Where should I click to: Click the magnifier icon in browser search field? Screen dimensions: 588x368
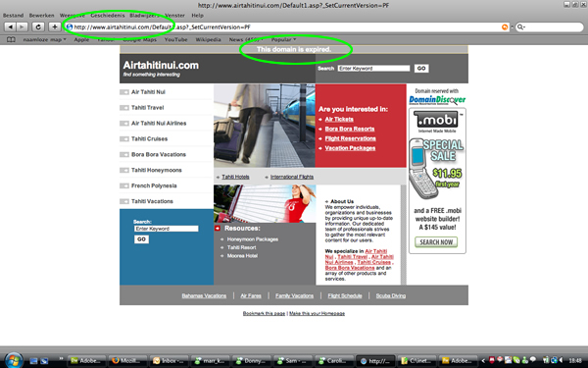point(521,27)
